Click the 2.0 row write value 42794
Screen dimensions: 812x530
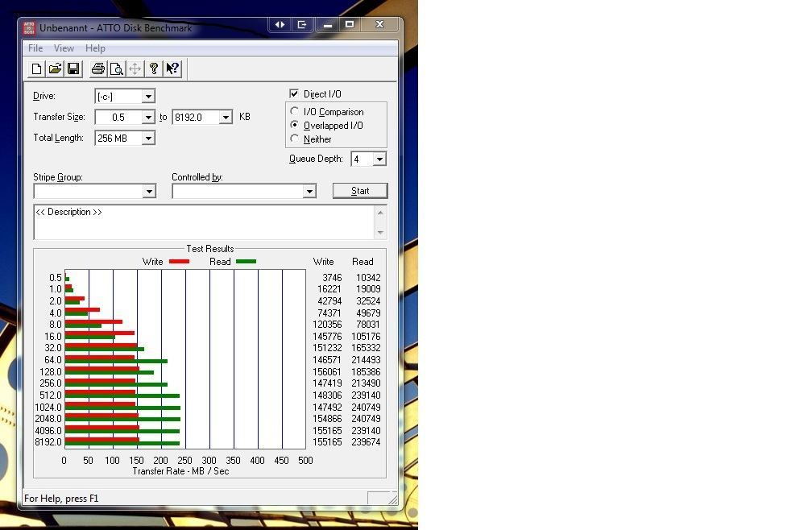(x=329, y=301)
